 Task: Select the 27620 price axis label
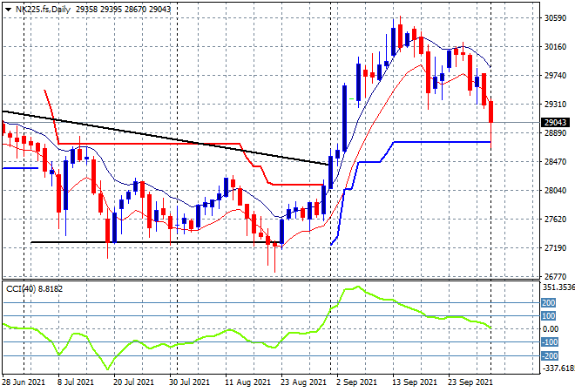[x=555, y=220]
